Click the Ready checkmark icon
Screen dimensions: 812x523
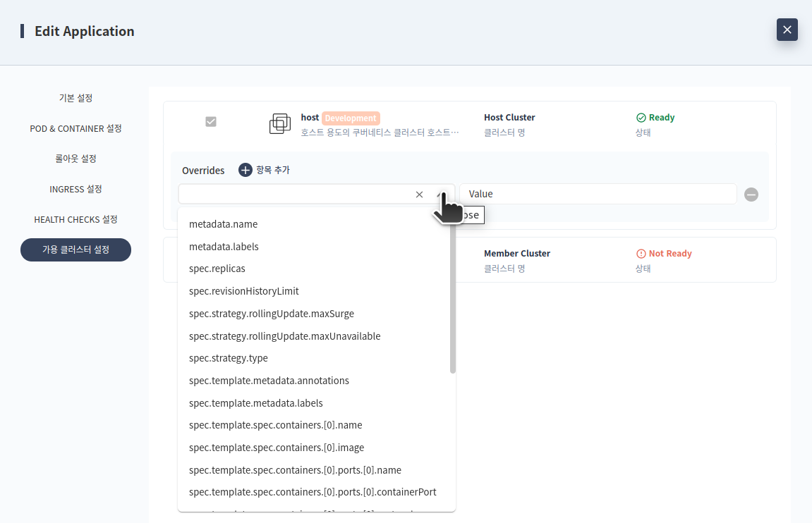[x=641, y=118]
